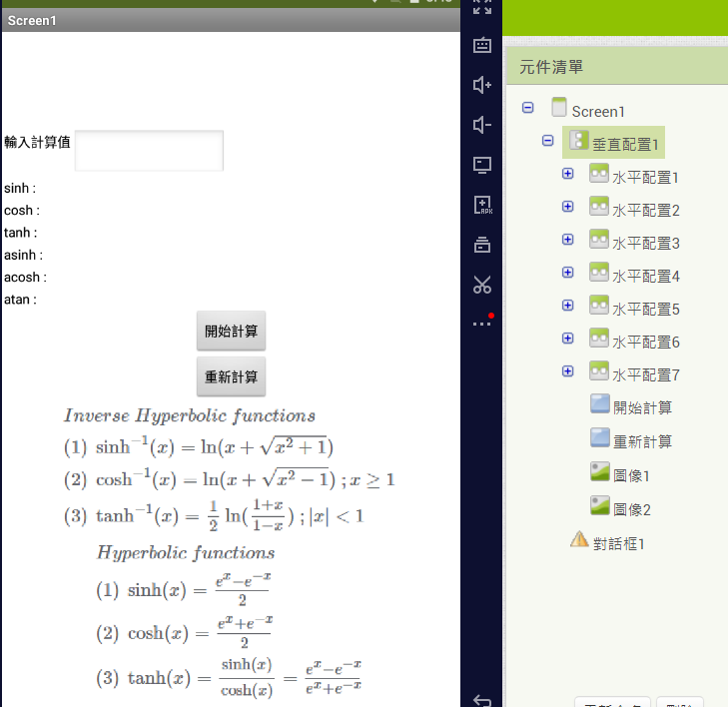Image resolution: width=728 pixels, height=707 pixels.
Task: Click the install APK icon
Action: (x=482, y=205)
